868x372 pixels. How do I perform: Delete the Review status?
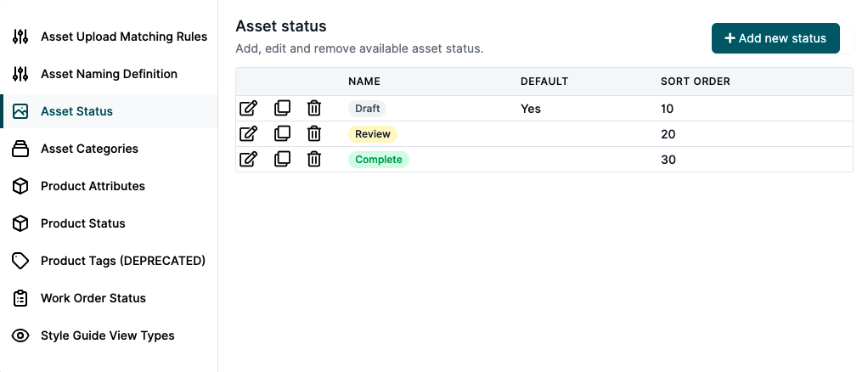[x=314, y=133]
